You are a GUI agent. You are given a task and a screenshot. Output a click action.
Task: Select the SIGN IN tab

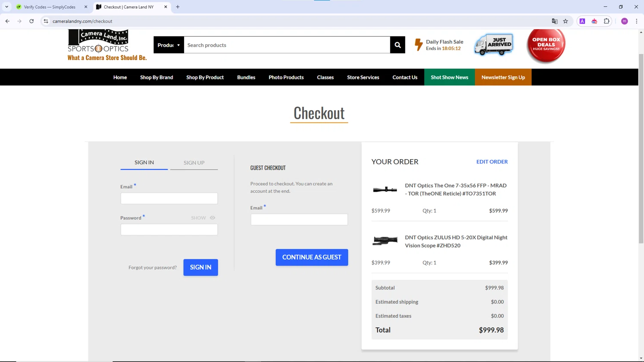pyautogui.click(x=144, y=163)
